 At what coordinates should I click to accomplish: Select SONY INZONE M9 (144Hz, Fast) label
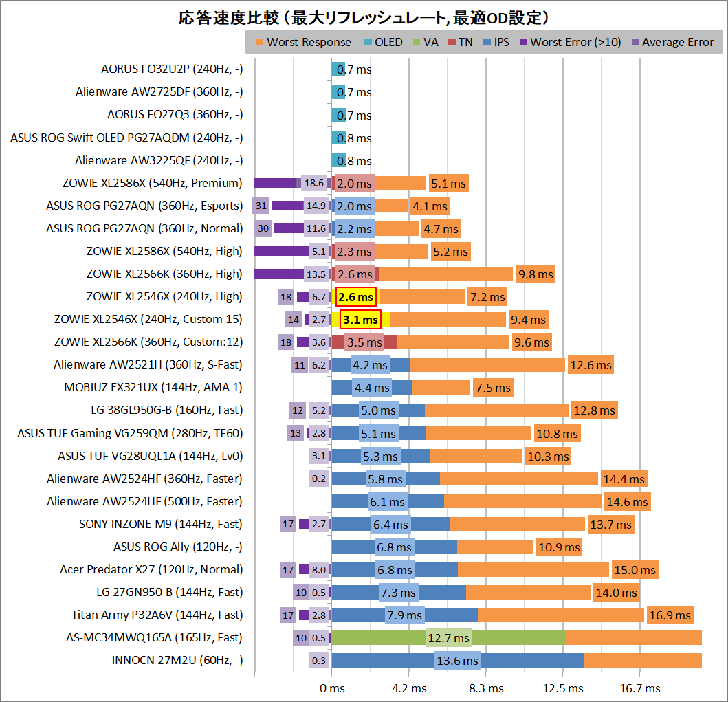tap(161, 525)
